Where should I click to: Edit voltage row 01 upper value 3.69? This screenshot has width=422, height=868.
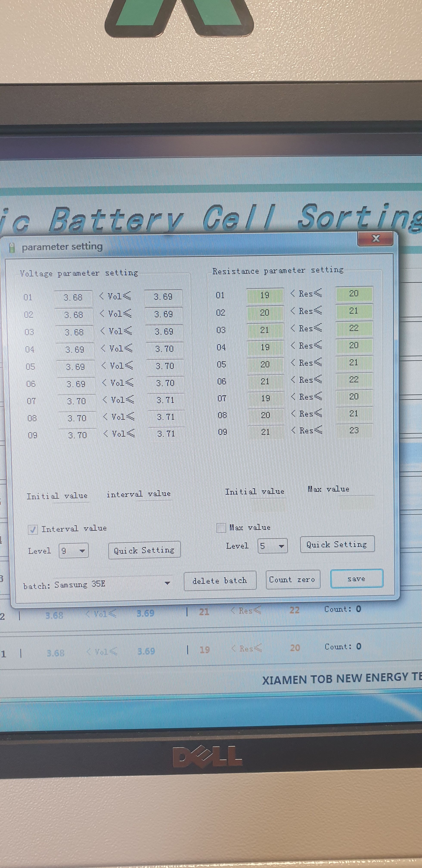(x=163, y=297)
